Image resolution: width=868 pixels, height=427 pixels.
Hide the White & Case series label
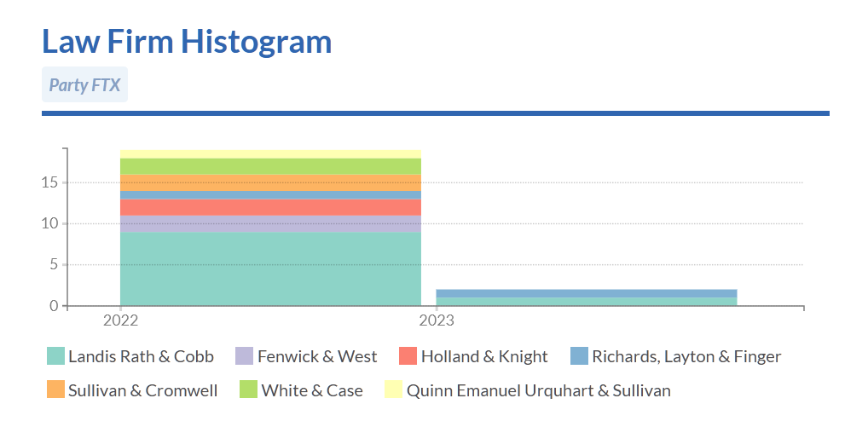click(x=312, y=390)
